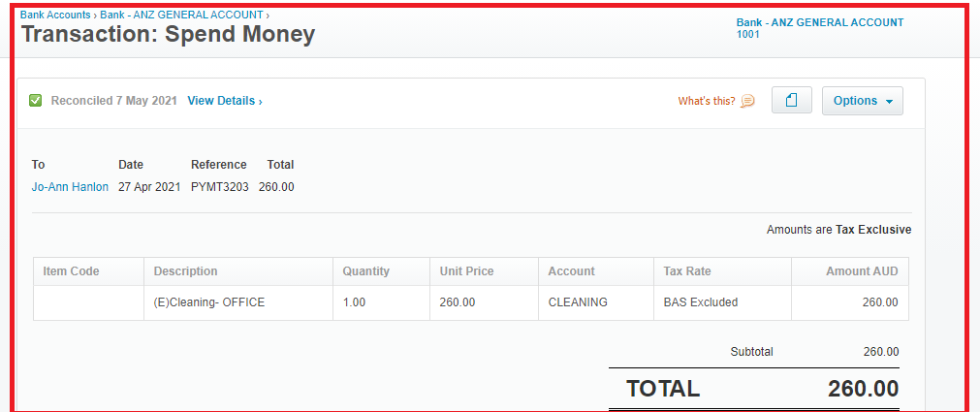Open contact Jo-Ann Hanlon
Screen dimensions: 980x412
point(70,186)
